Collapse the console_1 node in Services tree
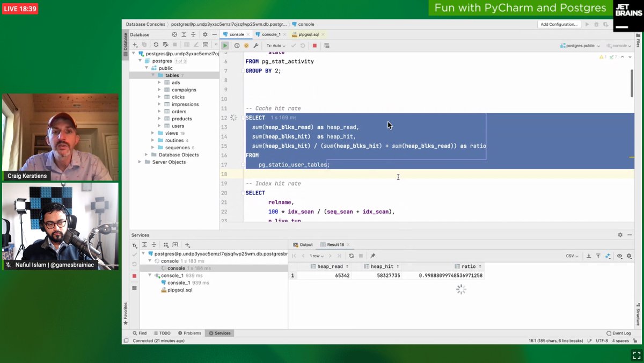The height and width of the screenshot is (363, 644). point(150,275)
